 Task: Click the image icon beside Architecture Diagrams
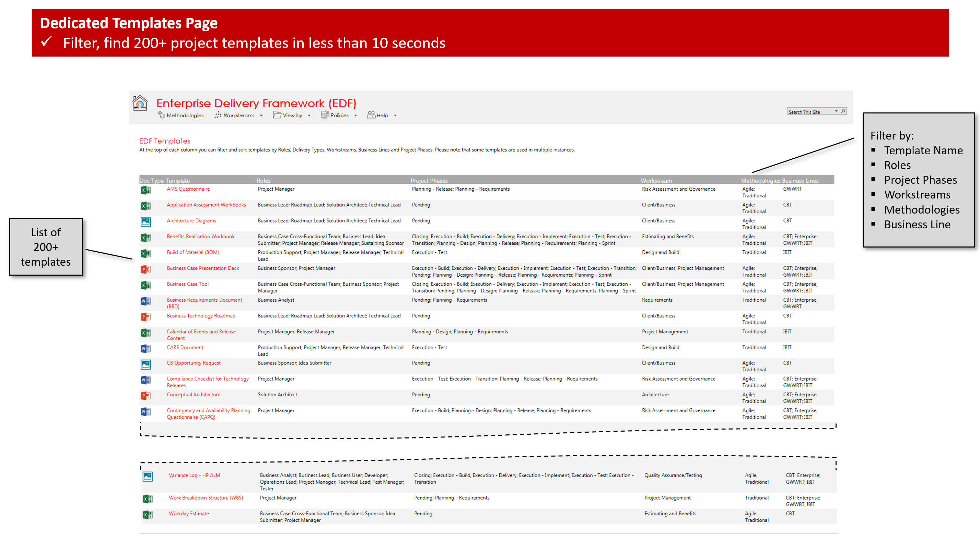point(145,221)
